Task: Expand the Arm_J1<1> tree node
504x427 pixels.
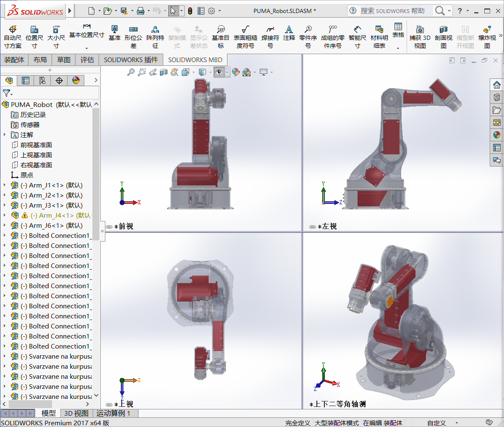Action: point(5,185)
